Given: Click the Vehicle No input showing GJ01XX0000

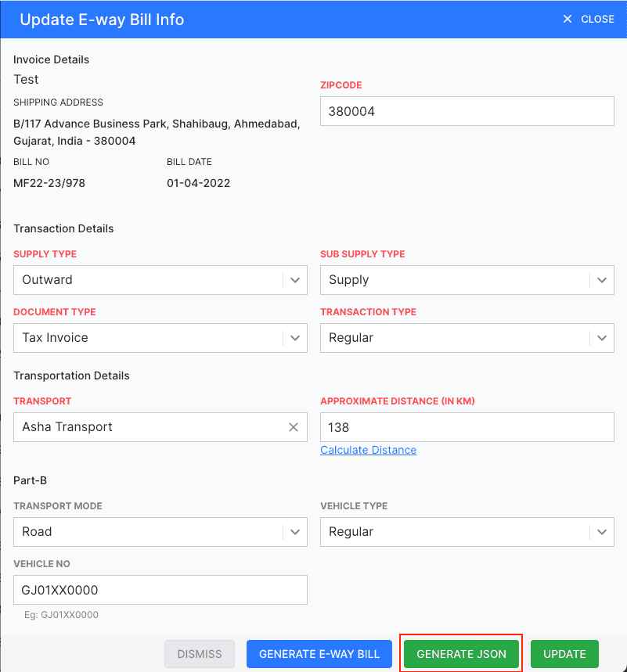Looking at the screenshot, I should 160,588.
